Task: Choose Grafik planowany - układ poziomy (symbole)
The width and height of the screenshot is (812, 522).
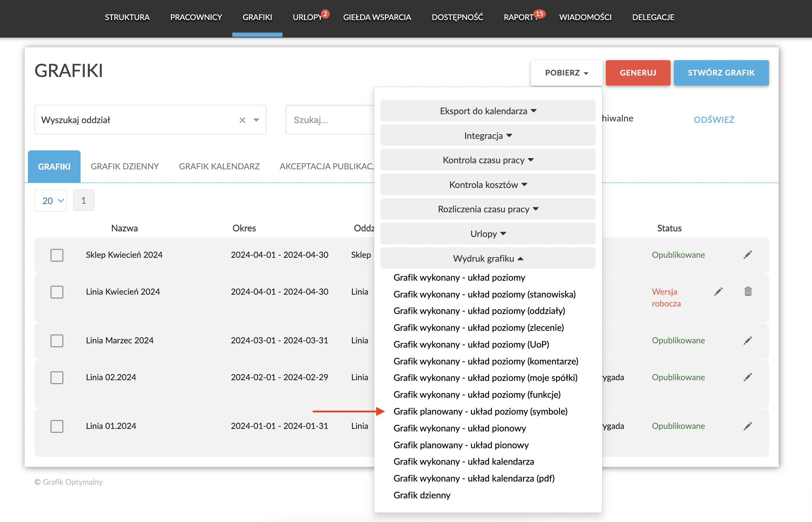Action: (480, 411)
